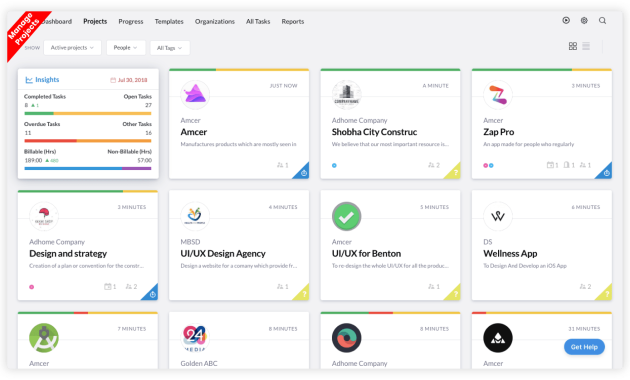Viewport: 630px width, 380px height.
Task: Click pink tag dot on Design and strategy
Action: [x=31, y=287]
